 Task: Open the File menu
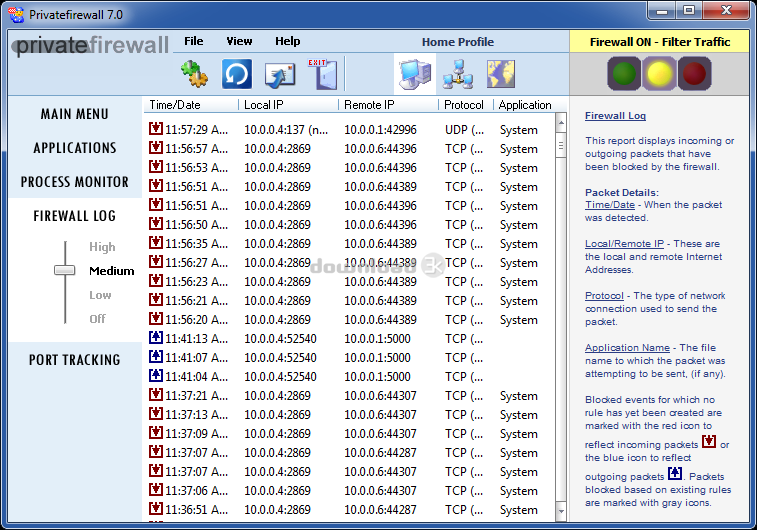point(193,41)
